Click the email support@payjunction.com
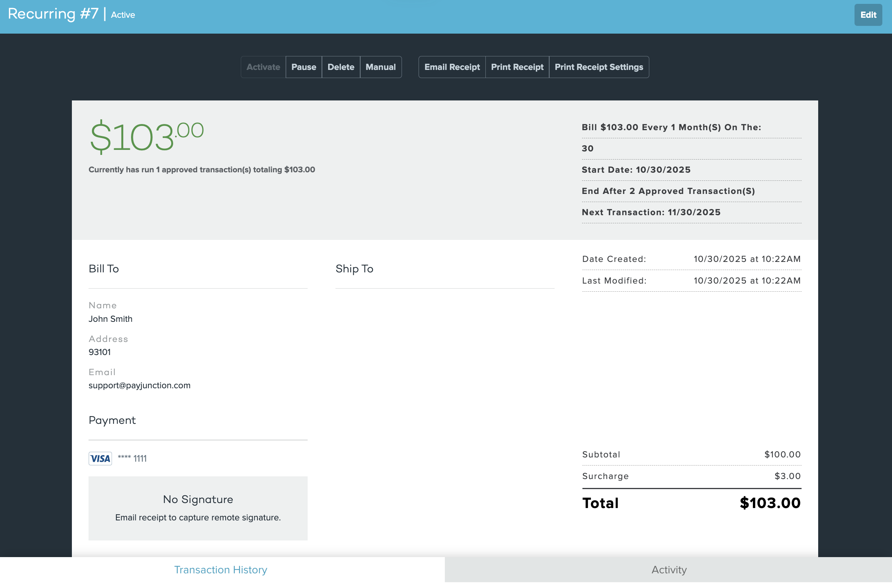Viewport: 892px width, 588px height. click(140, 386)
